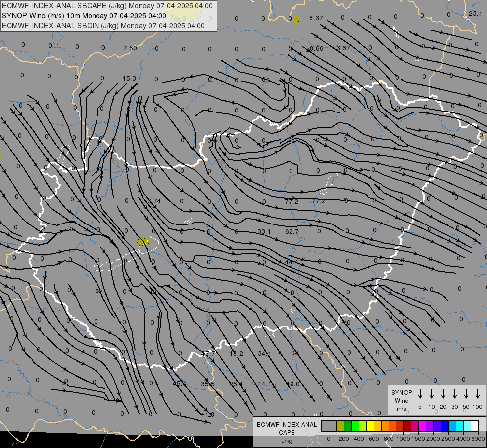Click the map value 23.1

(475, 13)
